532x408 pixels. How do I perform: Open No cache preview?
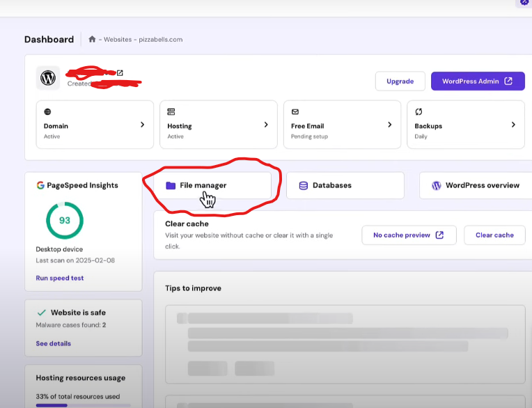408,235
